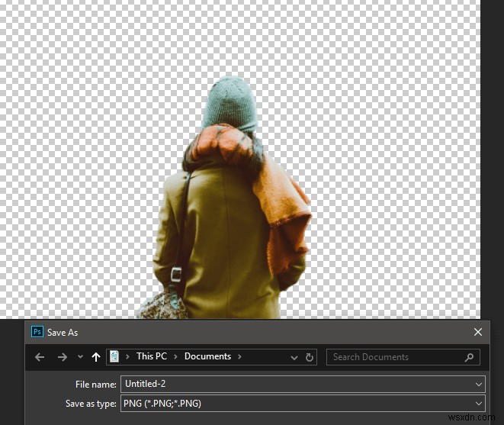Open address bar previous locations dropdown
Image resolution: width=504 pixels, height=425 pixels.
pos(294,358)
